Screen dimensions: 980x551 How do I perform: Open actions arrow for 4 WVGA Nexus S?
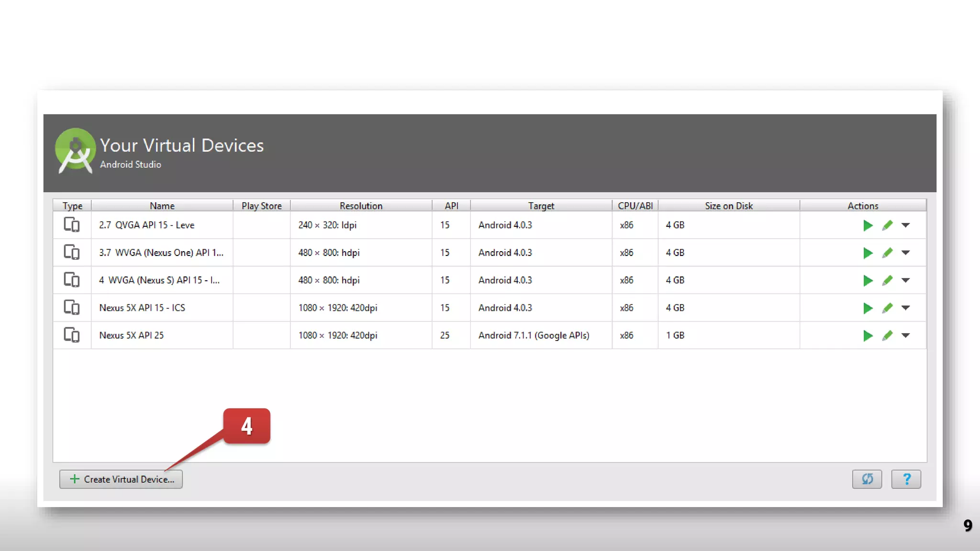coord(905,280)
